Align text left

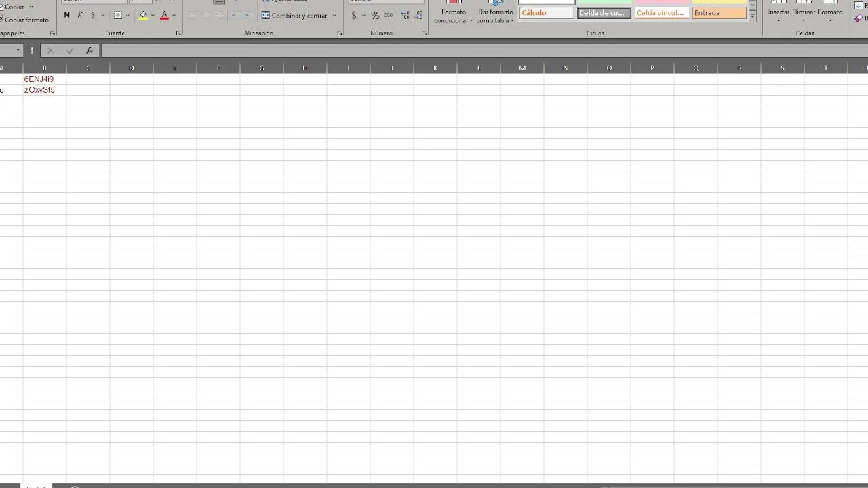click(x=193, y=15)
